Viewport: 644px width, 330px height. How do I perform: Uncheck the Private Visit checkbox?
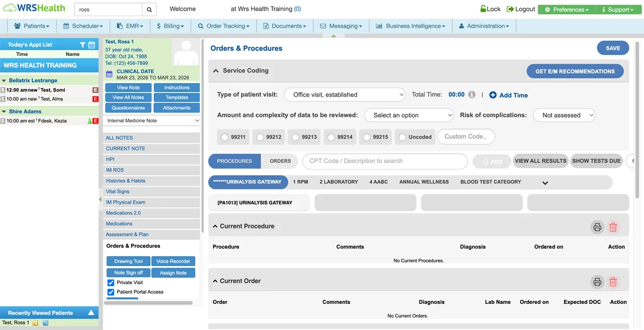point(111,282)
